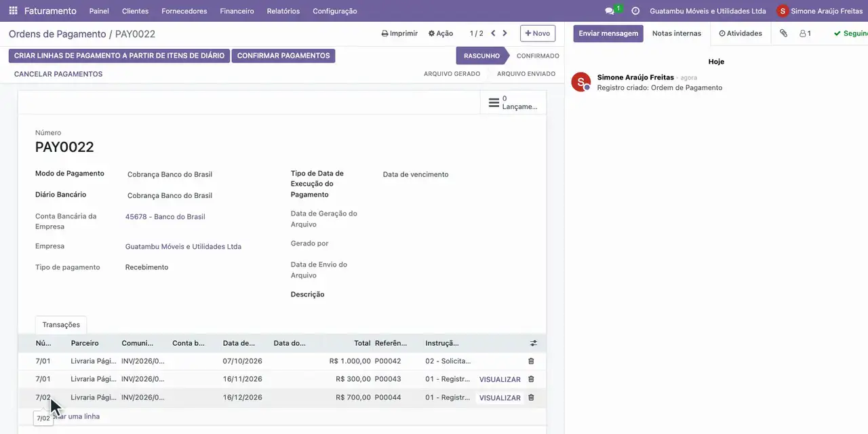Click the Lançamentos stat button
Viewport: 868px width, 434px height.
click(513, 102)
